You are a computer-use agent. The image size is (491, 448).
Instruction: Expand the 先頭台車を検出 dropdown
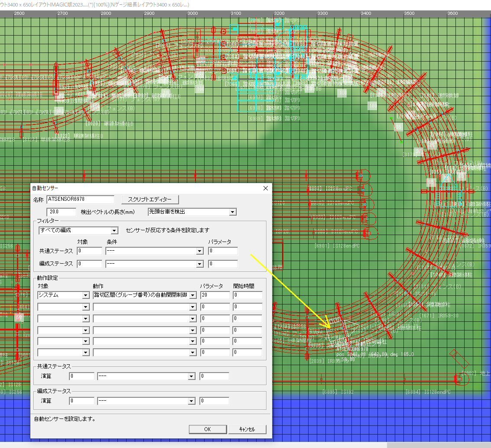233,212
